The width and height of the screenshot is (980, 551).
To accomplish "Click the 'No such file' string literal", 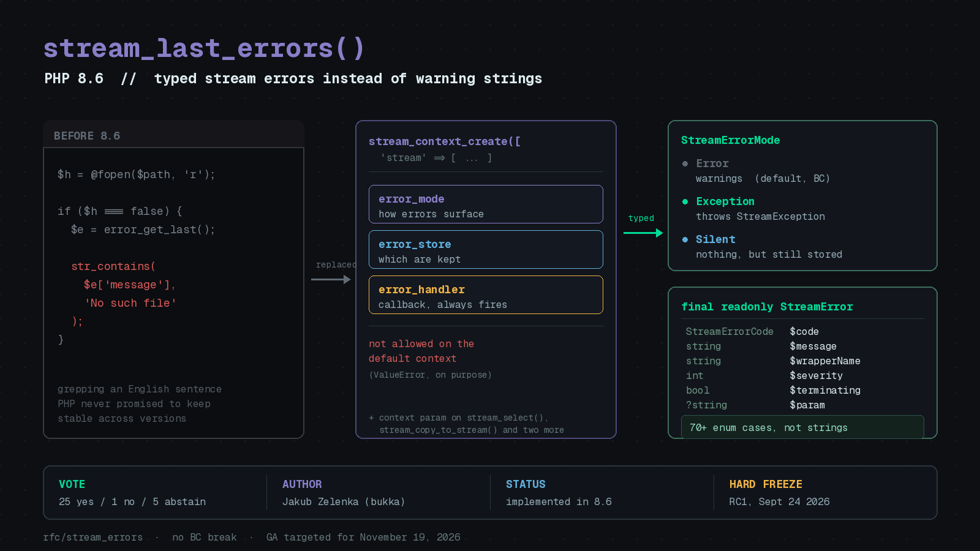I will tap(130, 303).
